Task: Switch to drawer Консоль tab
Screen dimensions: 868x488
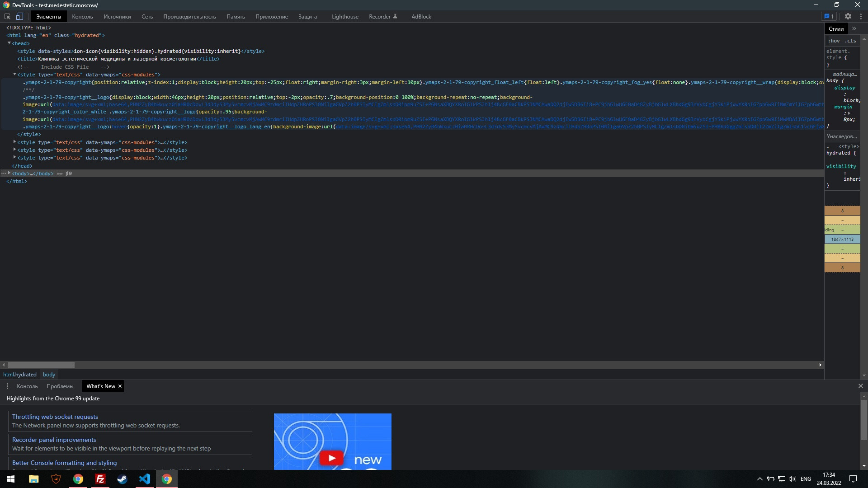Action: coord(27,386)
